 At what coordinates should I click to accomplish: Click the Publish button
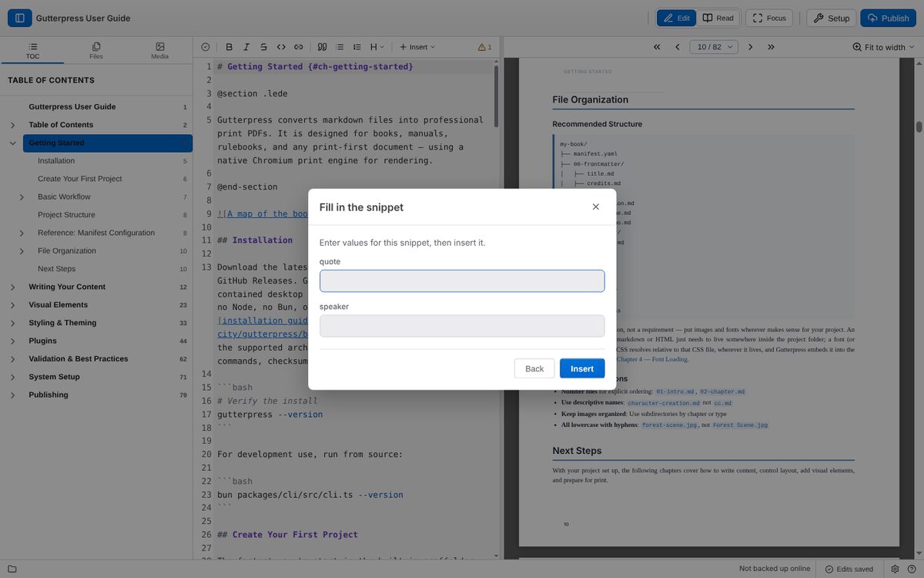click(888, 18)
